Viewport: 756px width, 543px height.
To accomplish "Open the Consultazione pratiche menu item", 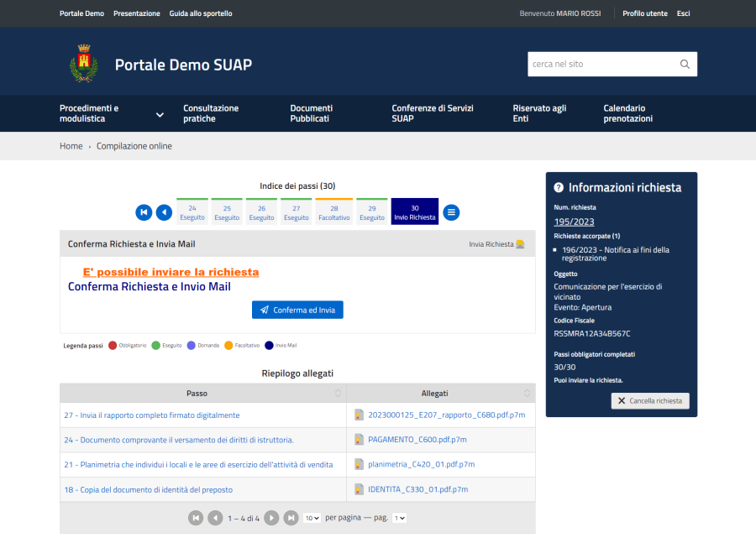I will [x=211, y=113].
